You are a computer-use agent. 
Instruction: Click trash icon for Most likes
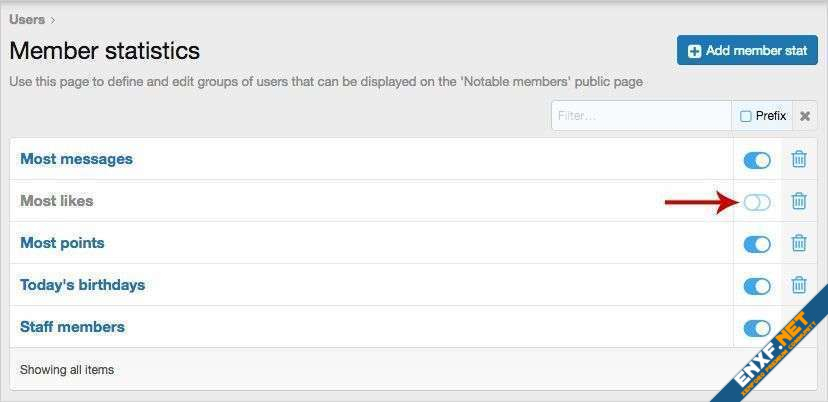[x=799, y=201]
